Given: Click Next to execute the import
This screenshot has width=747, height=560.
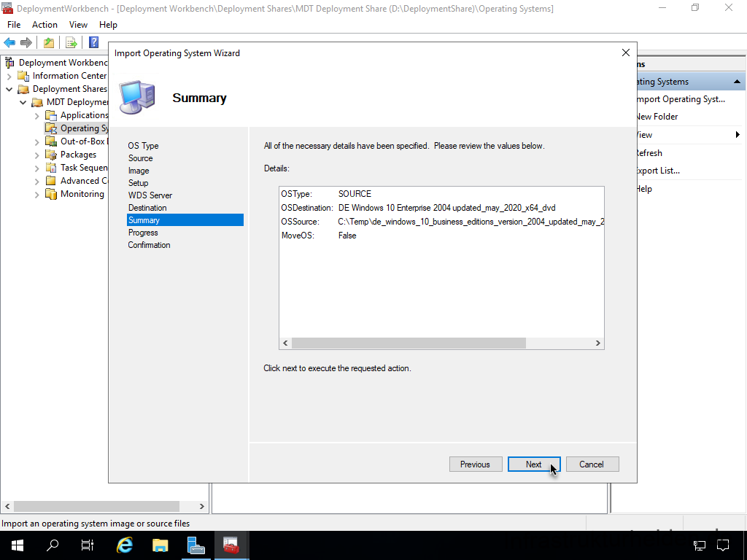Looking at the screenshot, I should tap(533, 464).
